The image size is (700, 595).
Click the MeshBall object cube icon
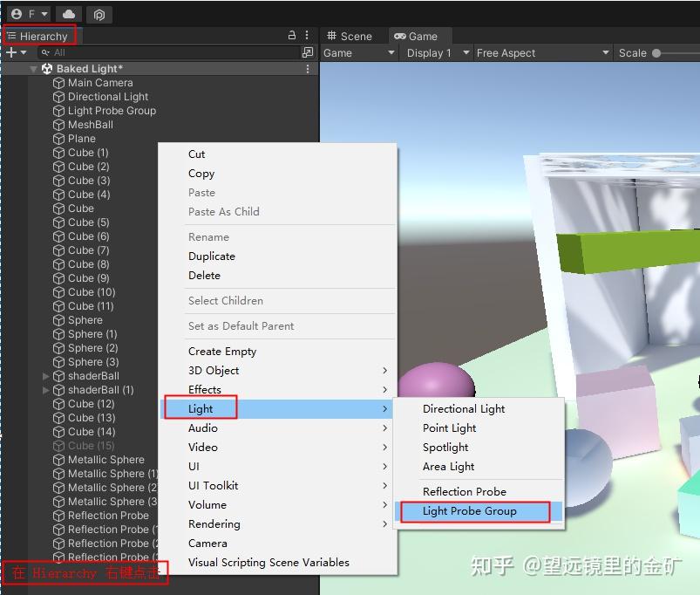58,125
